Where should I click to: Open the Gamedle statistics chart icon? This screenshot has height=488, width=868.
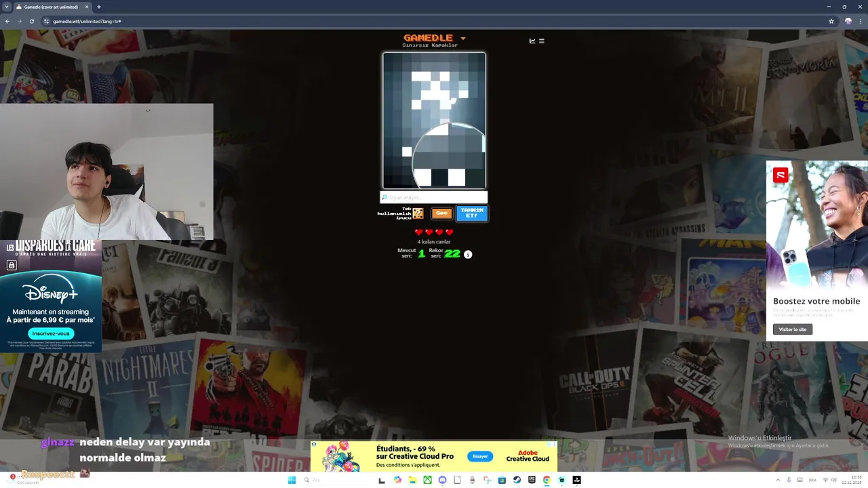[x=532, y=41]
